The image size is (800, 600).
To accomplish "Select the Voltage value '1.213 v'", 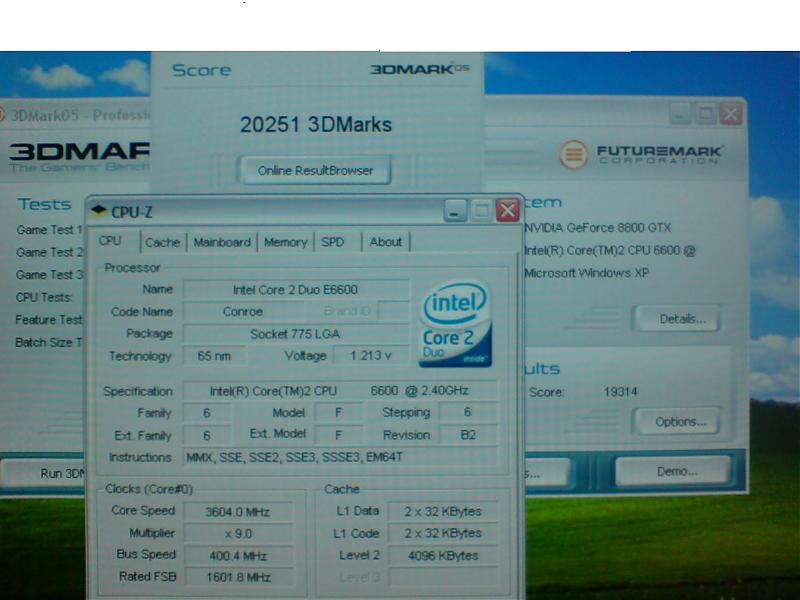I will point(371,355).
